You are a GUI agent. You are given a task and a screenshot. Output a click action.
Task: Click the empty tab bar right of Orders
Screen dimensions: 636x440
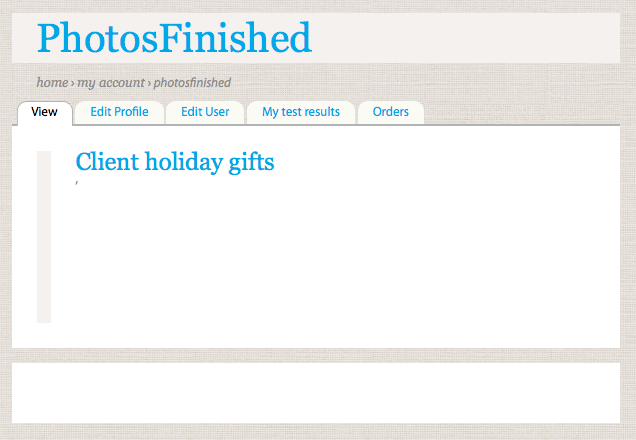pos(520,112)
